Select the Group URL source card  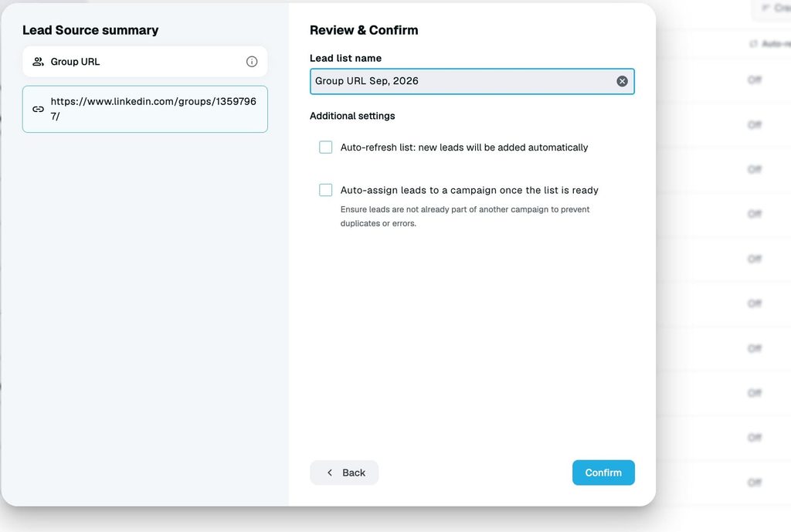[x=144, y=62]
